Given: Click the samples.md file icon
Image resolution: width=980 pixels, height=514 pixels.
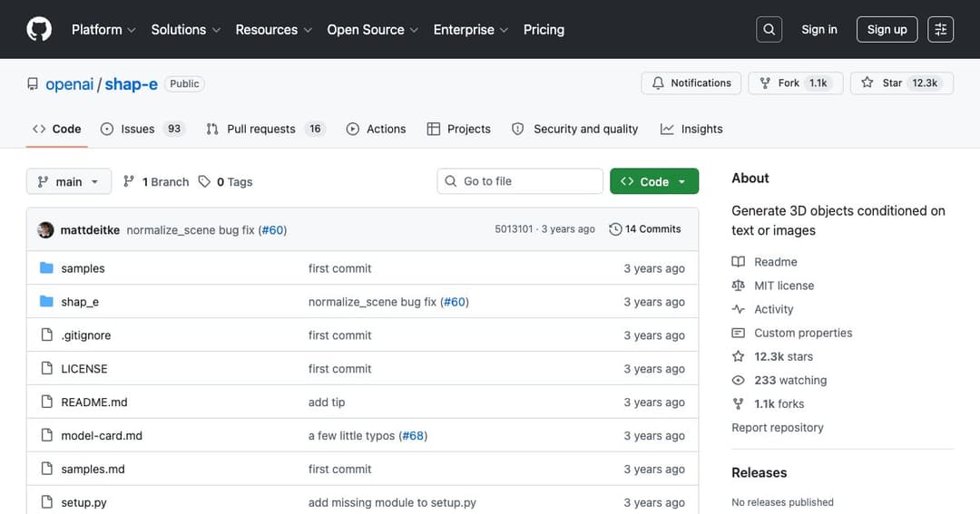Looking at the screenshot, I should pyautogui.click(x=47, y=469).
